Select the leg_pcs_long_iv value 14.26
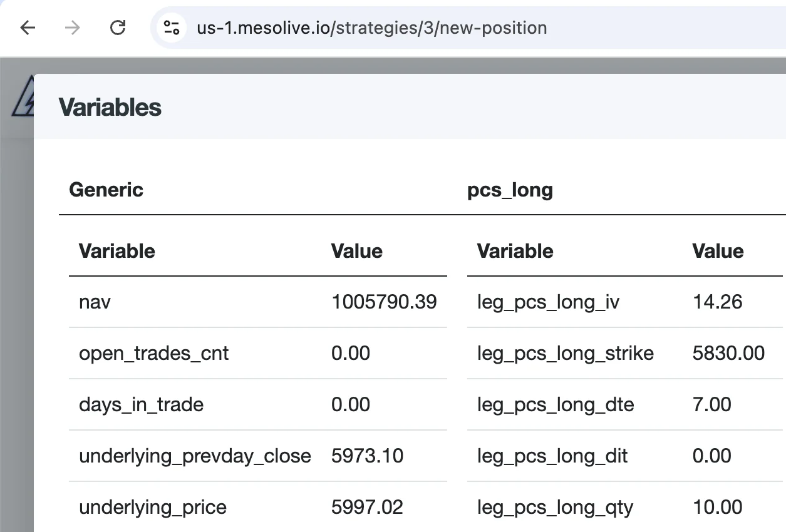This screenshot has width=786, height=532. (x=717, y=302)
